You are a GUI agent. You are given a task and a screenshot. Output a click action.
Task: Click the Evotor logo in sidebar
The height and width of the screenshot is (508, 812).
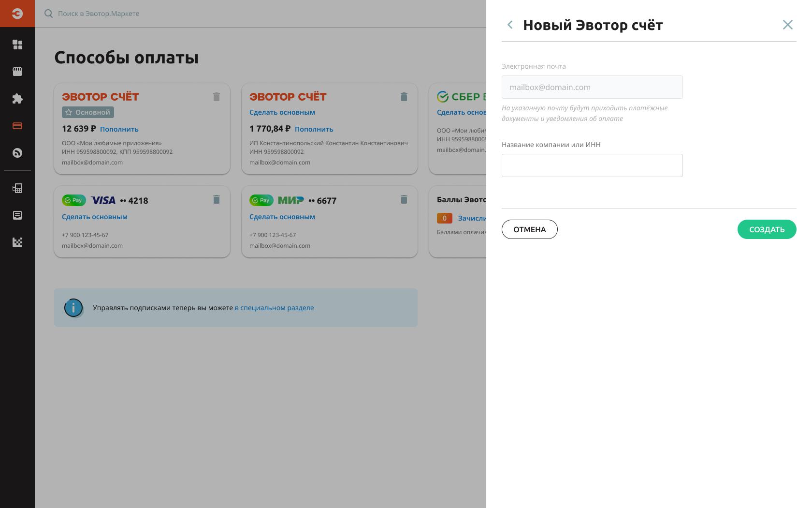(17, 14)
